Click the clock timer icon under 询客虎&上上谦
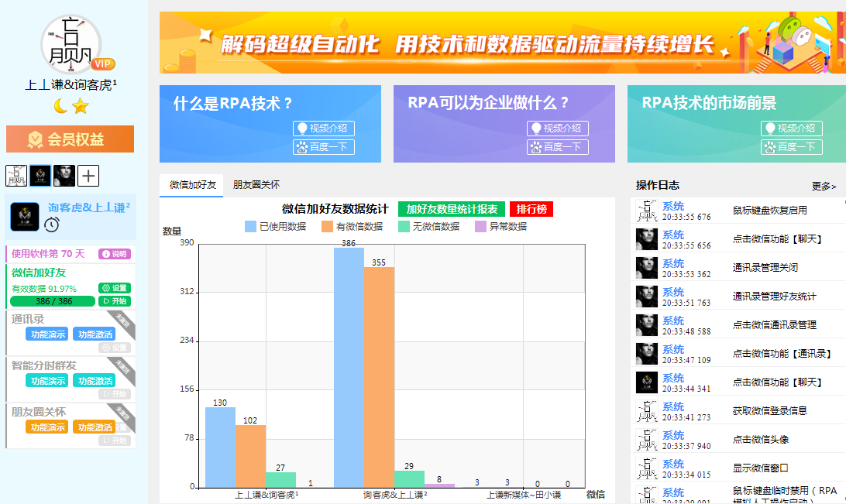 pos(52,225)
